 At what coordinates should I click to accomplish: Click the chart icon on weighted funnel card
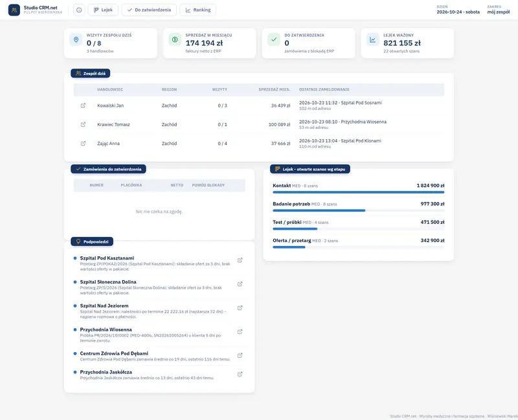[373, 39]
